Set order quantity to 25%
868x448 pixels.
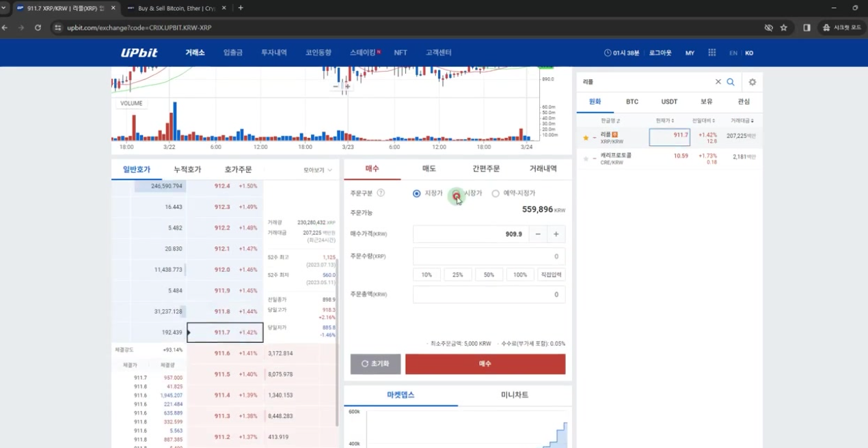[x=458, y=275]
